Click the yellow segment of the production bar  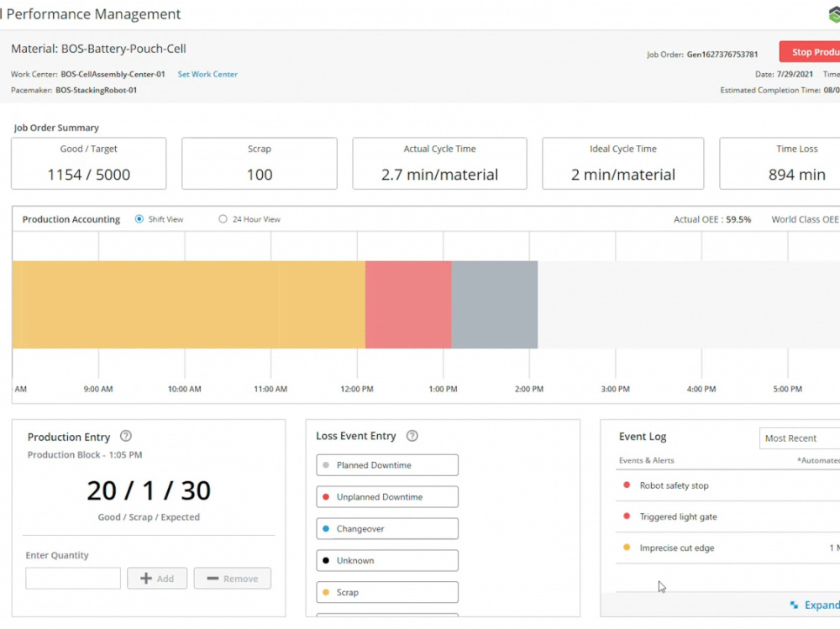coord(188,305)
